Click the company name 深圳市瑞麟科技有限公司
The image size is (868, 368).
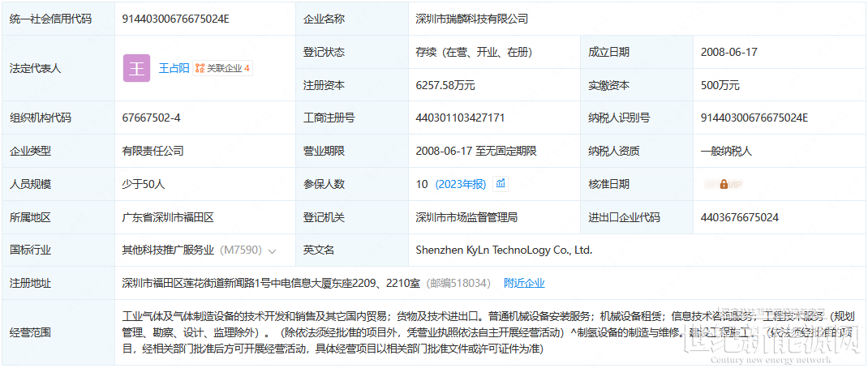471,19
